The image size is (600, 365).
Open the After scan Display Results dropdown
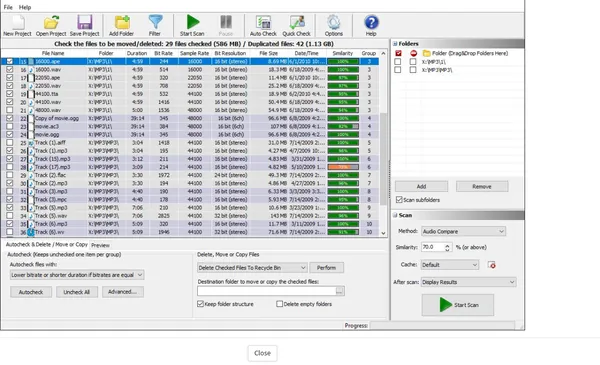coord(468,282)
